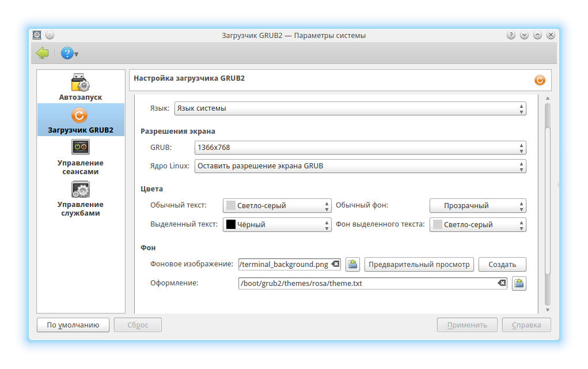This screenshot has width=588, height=369.
Task: Click the Создать button
Action: [x=502, y=264]
